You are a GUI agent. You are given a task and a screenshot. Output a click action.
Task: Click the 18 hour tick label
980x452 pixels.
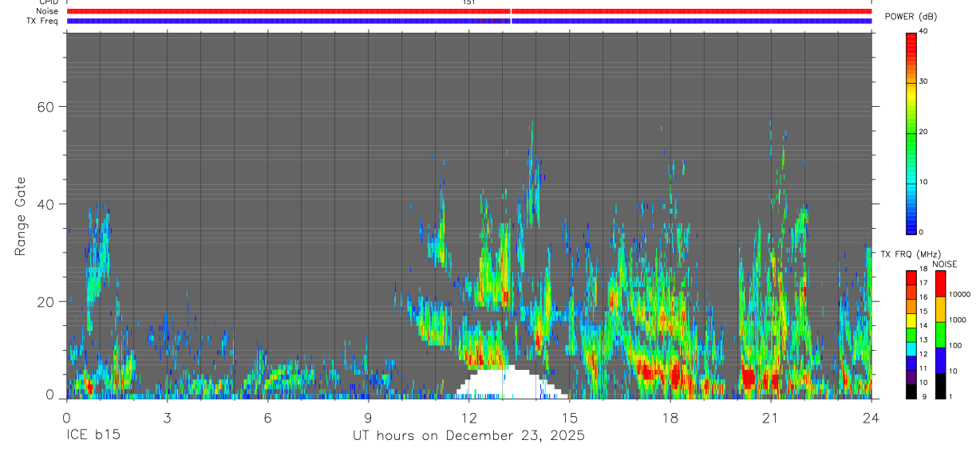point(670,417)
